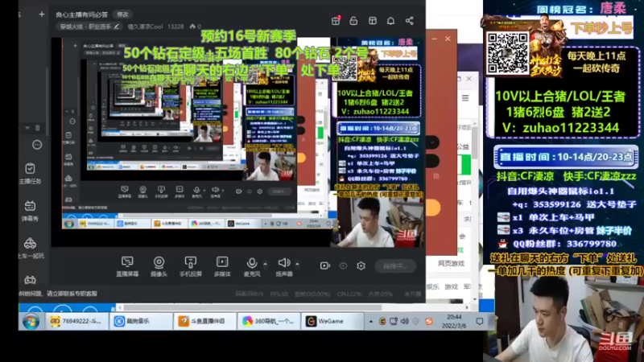Open 弹幕秀 danmaku show
644x362 pixels.
pos(30,211)
